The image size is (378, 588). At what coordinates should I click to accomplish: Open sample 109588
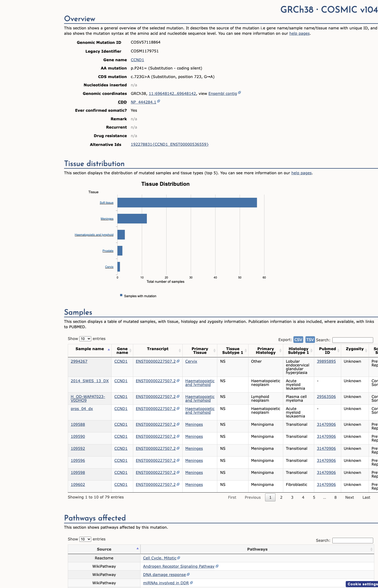(78, 424)
